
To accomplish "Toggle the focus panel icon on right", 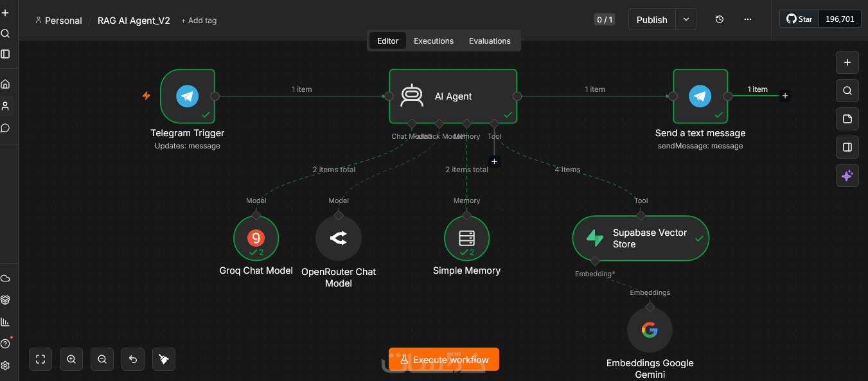I will pyautogui.click(x=847, y=147).
